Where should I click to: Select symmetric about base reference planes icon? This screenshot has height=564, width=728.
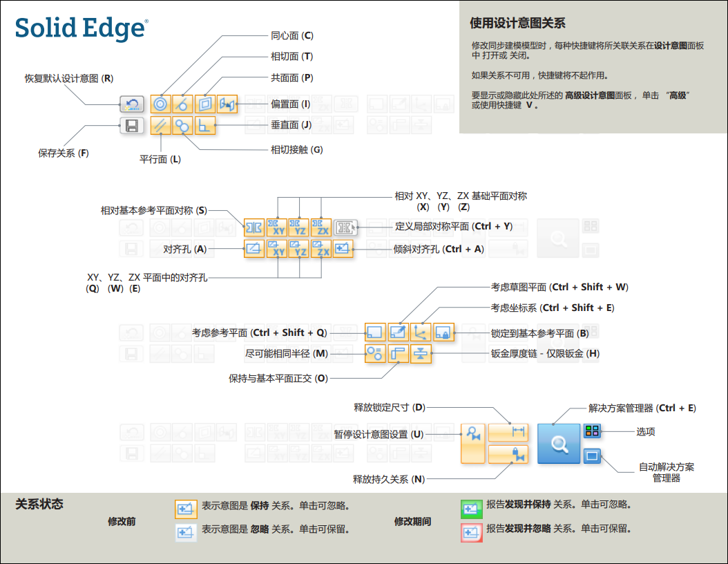point(254,227)
